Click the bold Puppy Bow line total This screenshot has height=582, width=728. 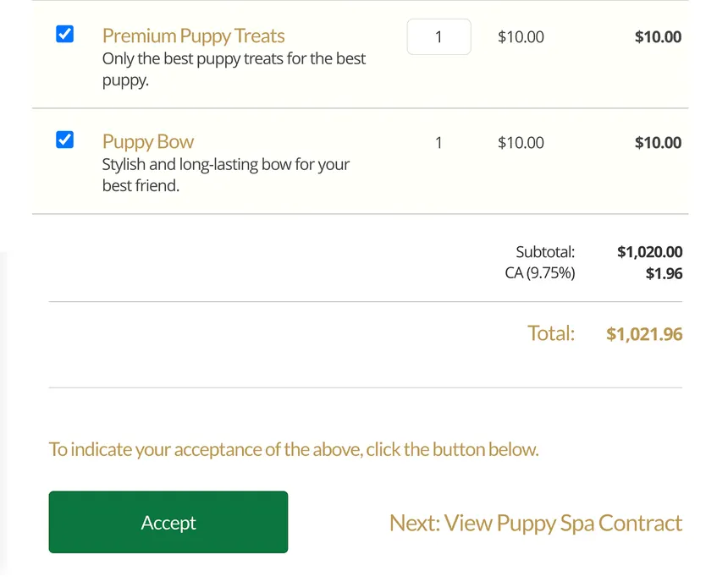tap(658, 143)
